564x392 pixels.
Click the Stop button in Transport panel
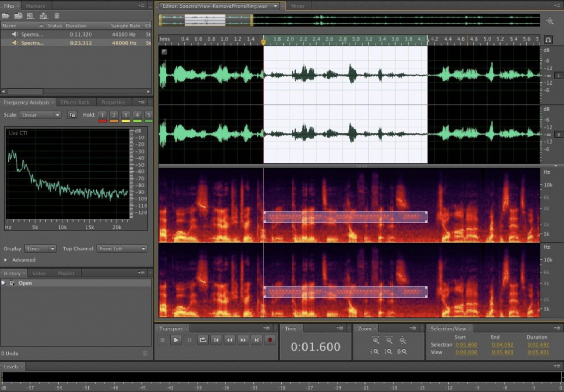(x=163, y=340)
